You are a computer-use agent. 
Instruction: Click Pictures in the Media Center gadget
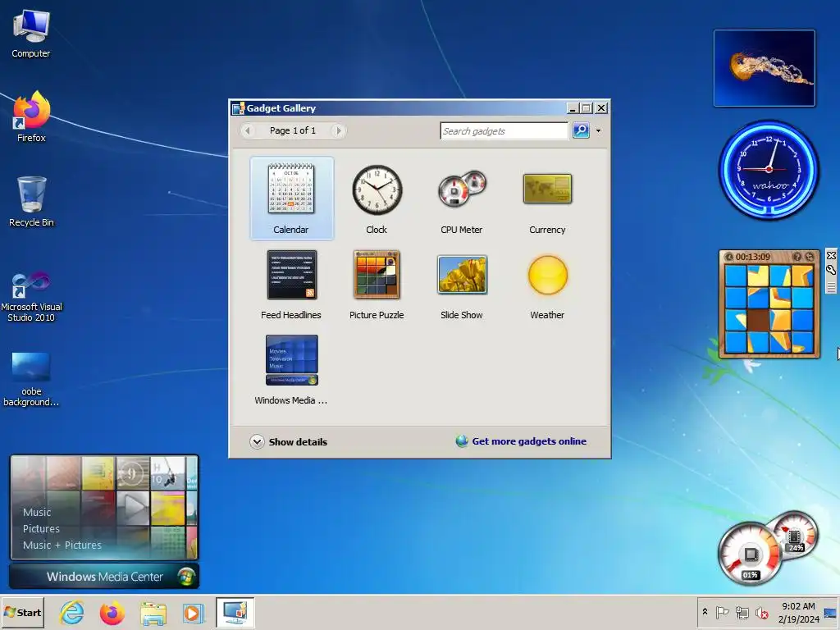coord(41,529)
